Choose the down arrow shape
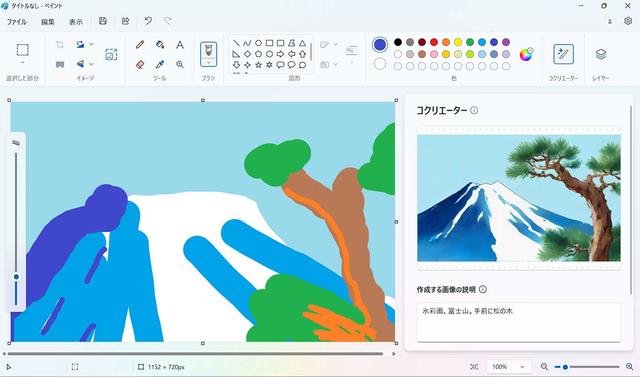 236,65
